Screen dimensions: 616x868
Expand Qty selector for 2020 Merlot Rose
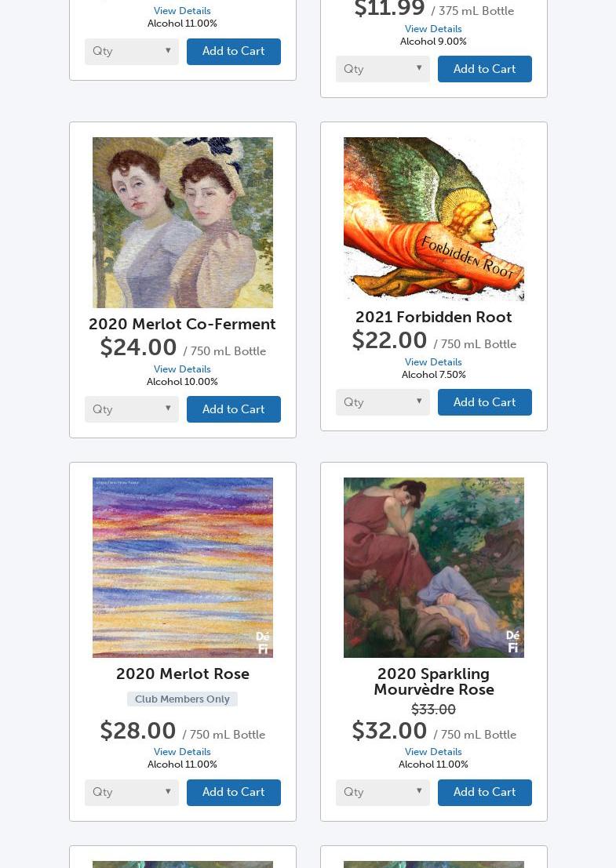[x=131, y=792]
